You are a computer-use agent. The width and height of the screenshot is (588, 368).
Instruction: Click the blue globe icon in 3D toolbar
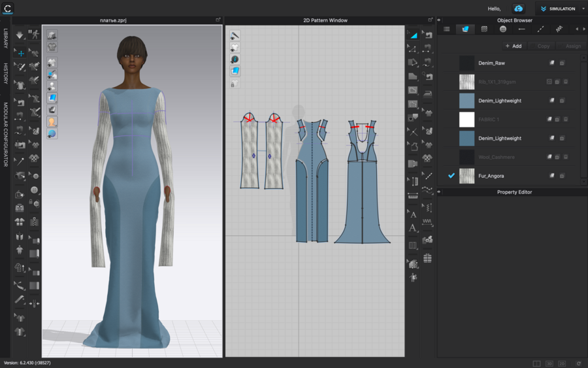click(x=52, y=133)
